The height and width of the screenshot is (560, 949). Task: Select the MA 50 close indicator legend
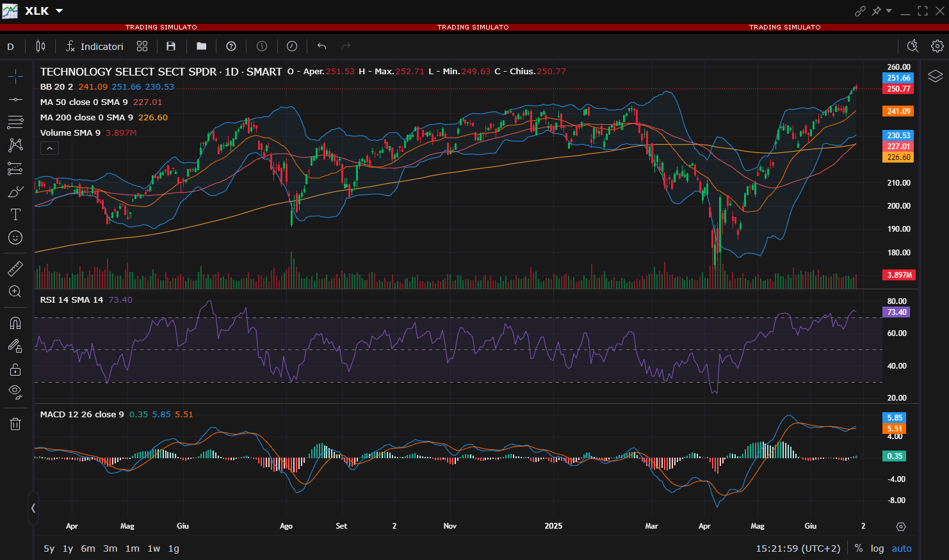click(x=84, y=102)
